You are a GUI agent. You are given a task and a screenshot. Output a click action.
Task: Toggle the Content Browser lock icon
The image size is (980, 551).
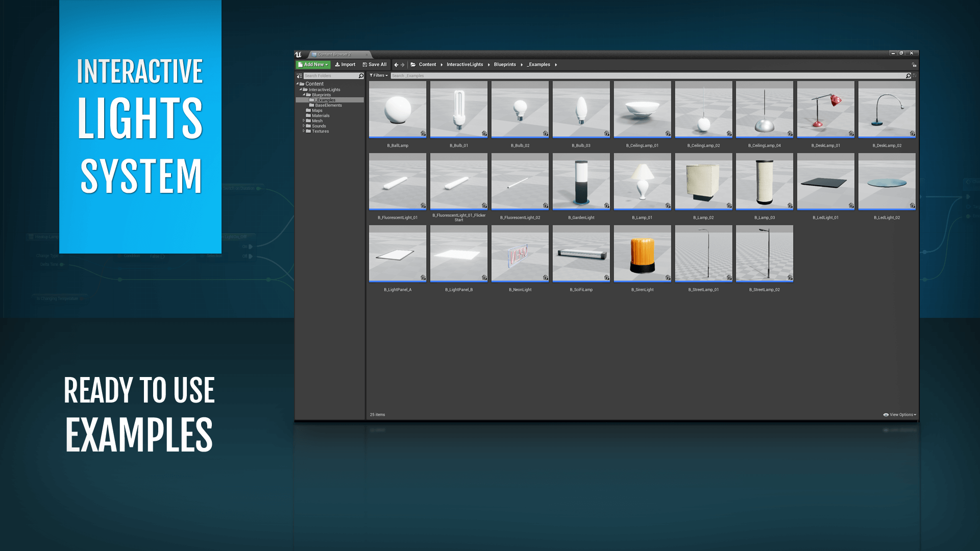pos(914,65)
